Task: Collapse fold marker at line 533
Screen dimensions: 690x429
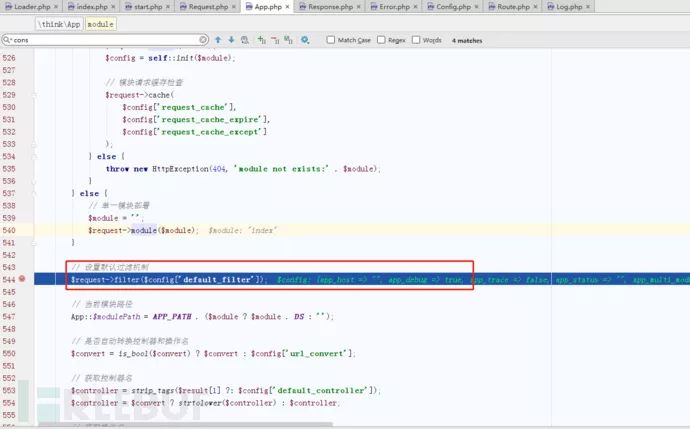Action: (34, 144)
